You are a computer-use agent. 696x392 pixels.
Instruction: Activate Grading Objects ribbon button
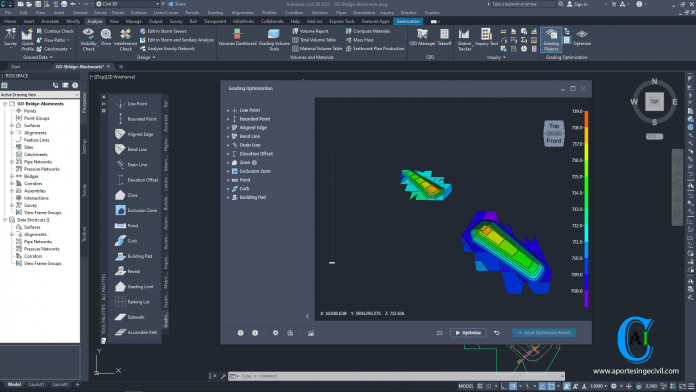[551, 40]
